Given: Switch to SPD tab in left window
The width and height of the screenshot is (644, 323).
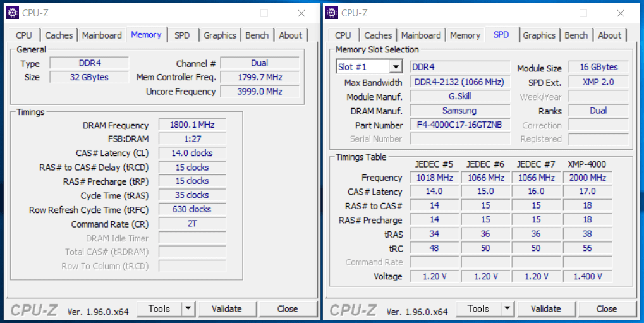Looking at the screenshot, I should point(182,35).
